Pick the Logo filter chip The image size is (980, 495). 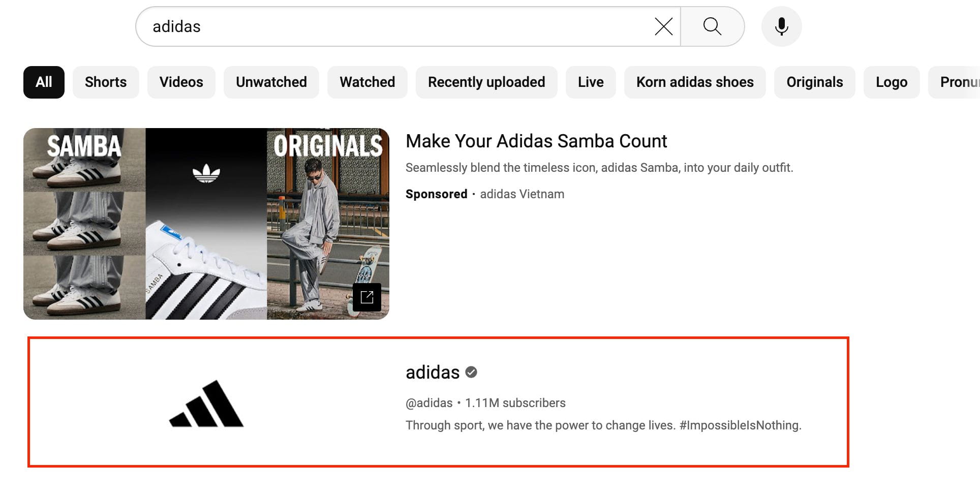(892, 82)
